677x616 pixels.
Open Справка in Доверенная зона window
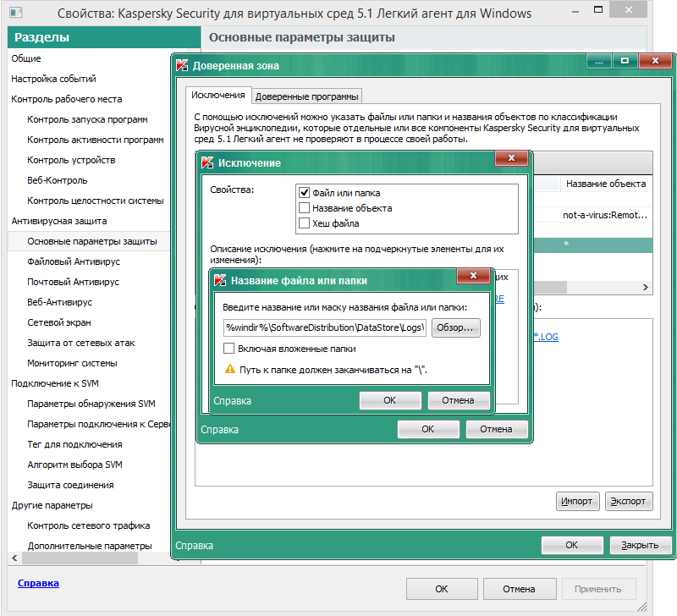click(x=195, y=546)
